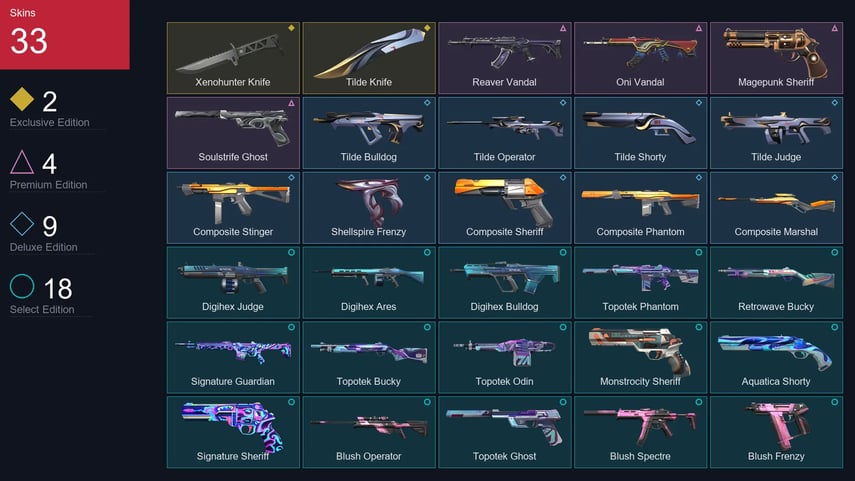This screenshot has height=481, width=855.
Task: Select the Xenohunter Knife skin card
Action: 233,58
